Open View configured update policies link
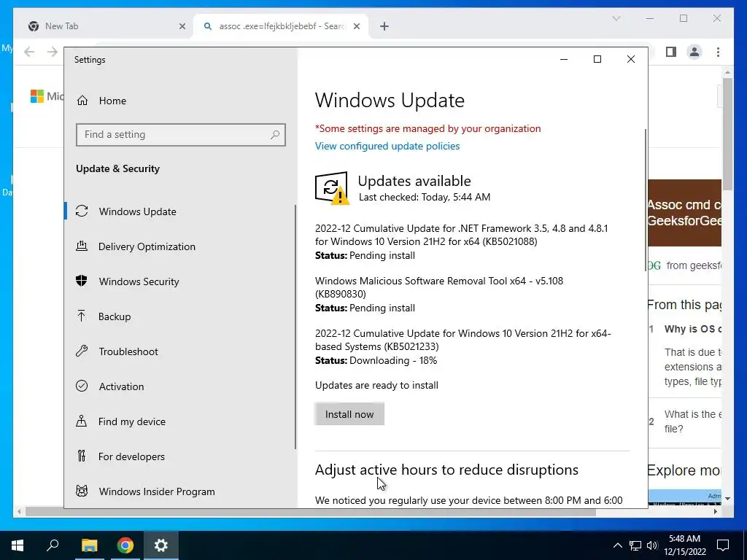Viewport: 747px width, 560px height. (x=387, y=146)
